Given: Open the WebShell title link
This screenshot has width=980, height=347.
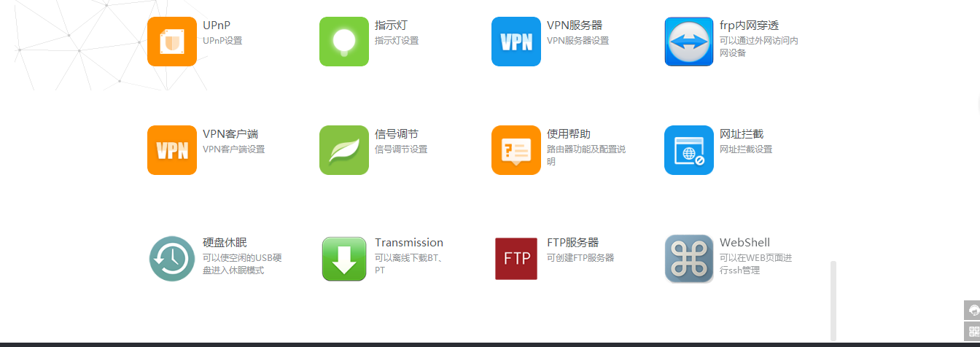Looking at the screenshot, I should tap(744, 243).
